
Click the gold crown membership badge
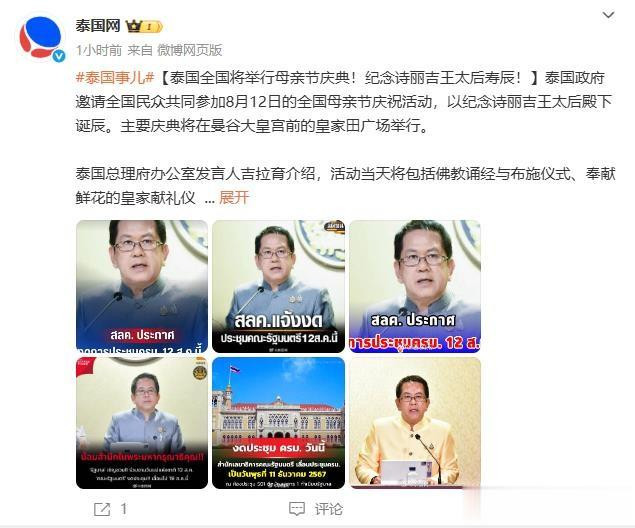pos(144,27)
